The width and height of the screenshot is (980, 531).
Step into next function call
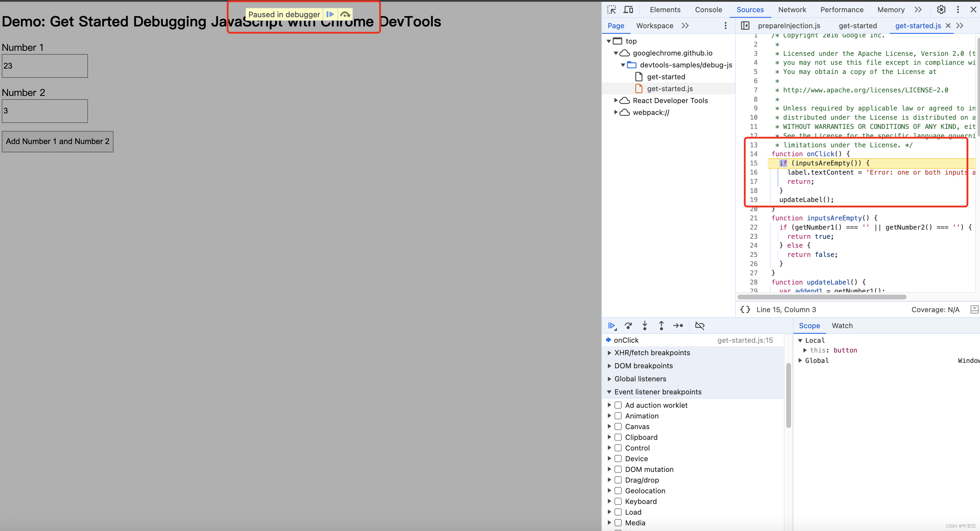(x=645, y=326)
